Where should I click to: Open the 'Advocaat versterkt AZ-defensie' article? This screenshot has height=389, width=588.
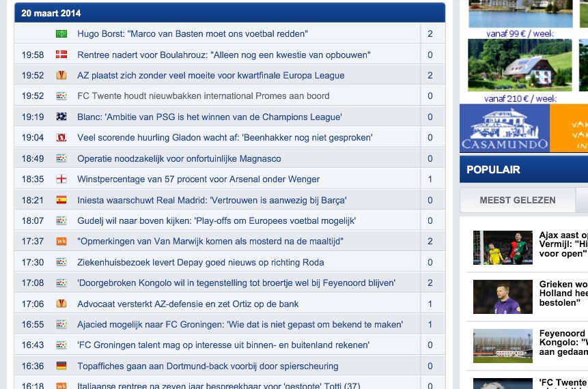coord(188,304)
